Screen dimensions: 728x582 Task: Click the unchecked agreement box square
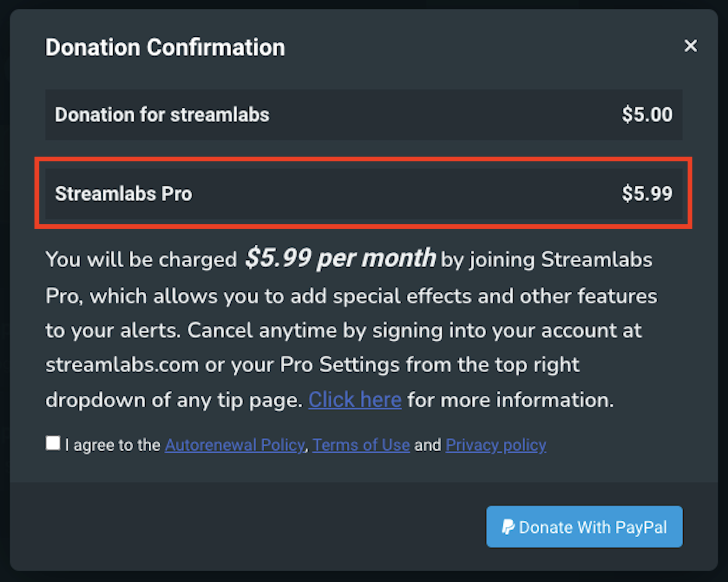(53, 443)
